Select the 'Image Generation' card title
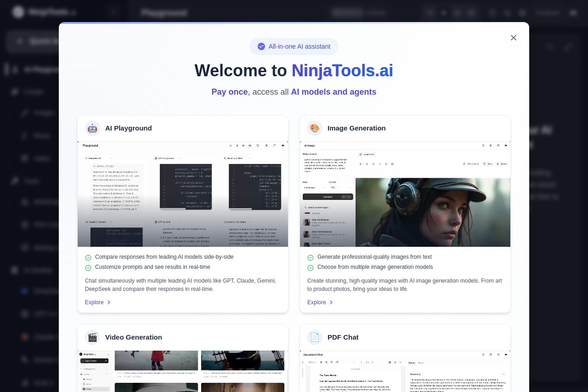588x392 pixels. [356, 128]
